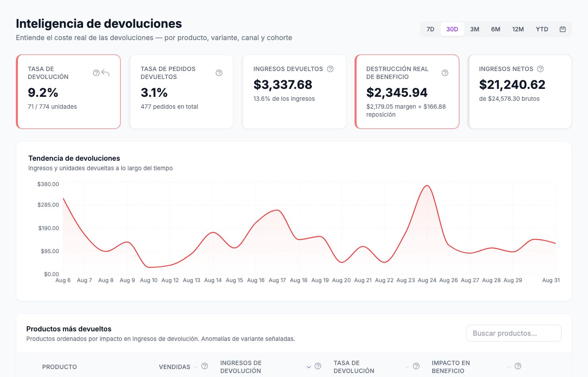Choose the 6M time range
This screenshot has width=588, height=377.
496,29
